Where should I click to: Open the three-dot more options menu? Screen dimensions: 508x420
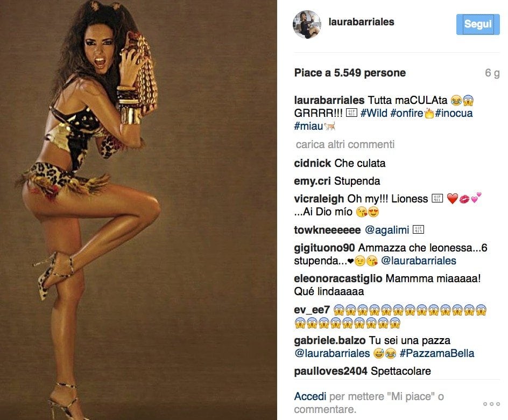(491, 404)
